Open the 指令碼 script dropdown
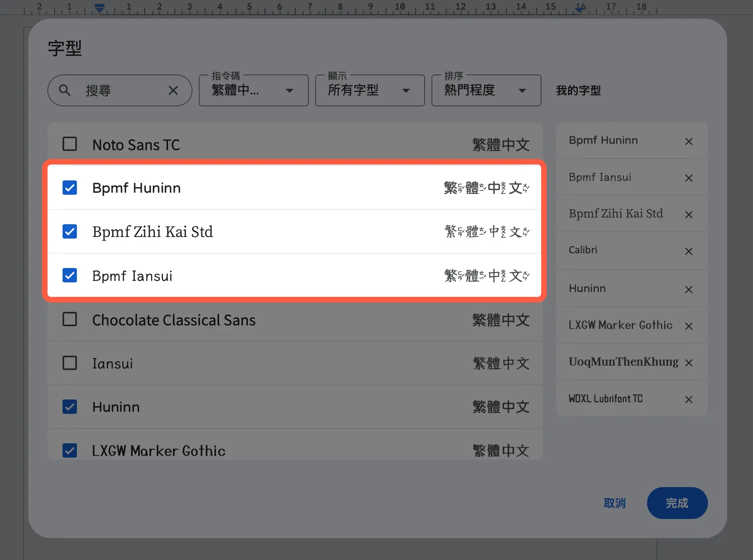 [x=254, y=90]
